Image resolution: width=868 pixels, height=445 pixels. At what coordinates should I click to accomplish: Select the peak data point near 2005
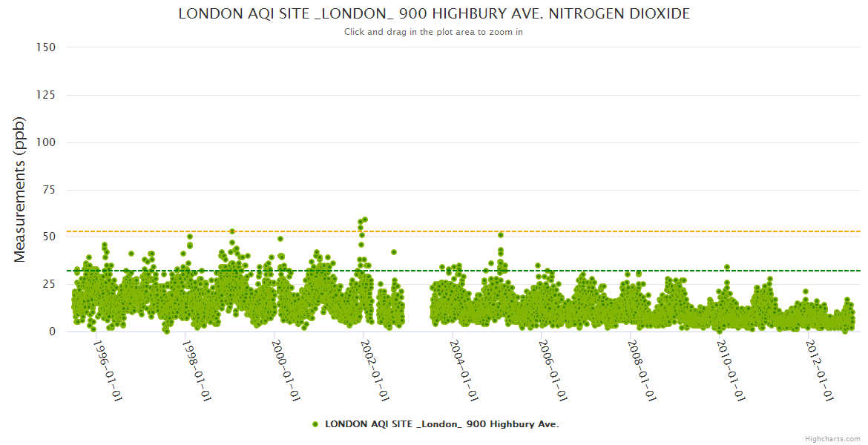pos(501,235)
